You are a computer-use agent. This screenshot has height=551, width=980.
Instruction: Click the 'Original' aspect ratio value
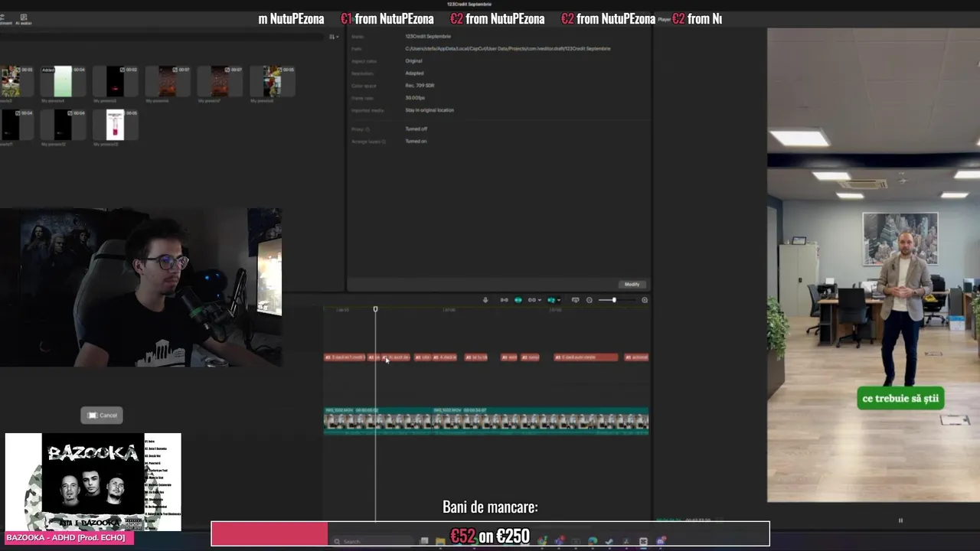(413, 61)
